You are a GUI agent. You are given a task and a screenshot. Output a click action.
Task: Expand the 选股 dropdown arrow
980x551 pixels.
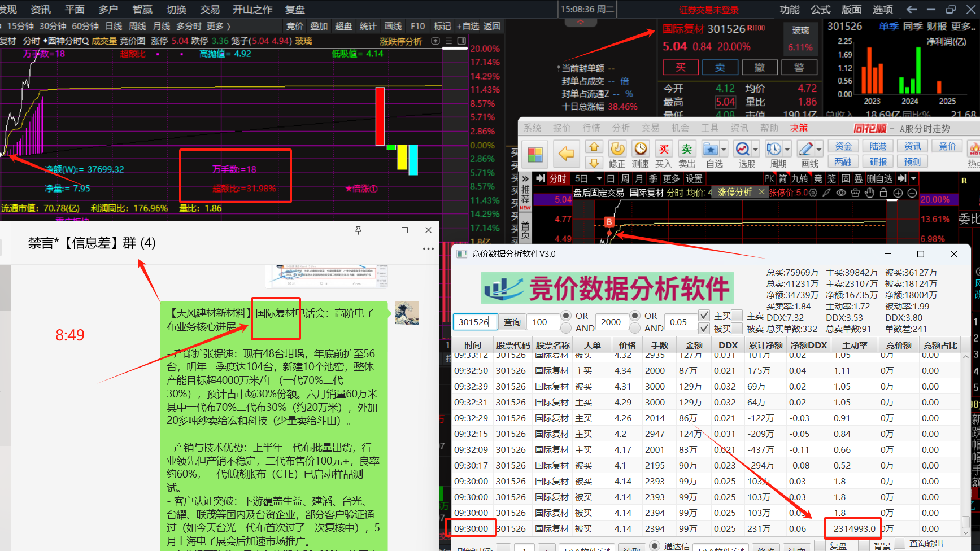[x=756, y=150]
